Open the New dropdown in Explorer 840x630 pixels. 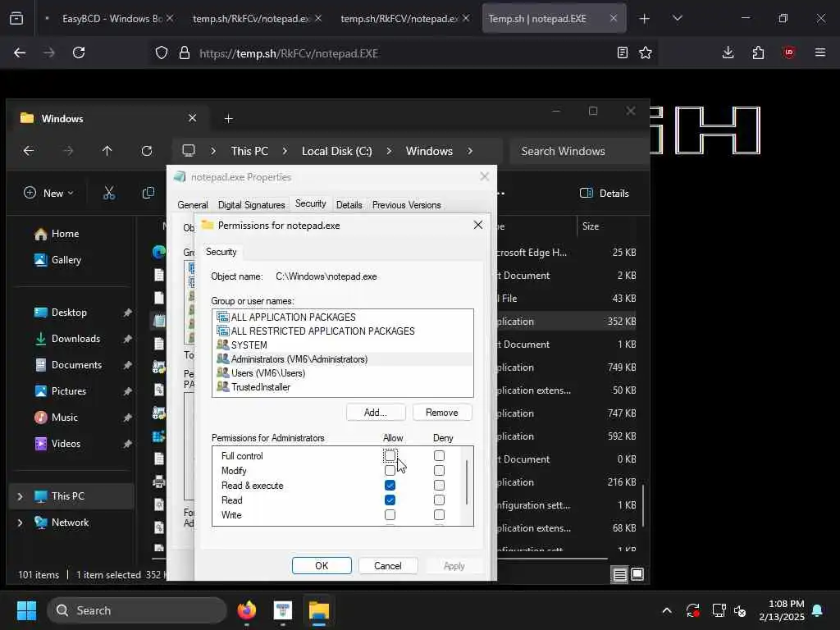point(48,193)
